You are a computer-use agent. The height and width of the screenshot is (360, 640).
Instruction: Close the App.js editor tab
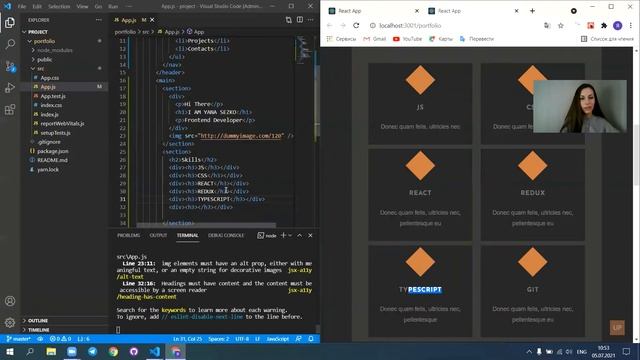pyautogui.click(x=152, y=20)
